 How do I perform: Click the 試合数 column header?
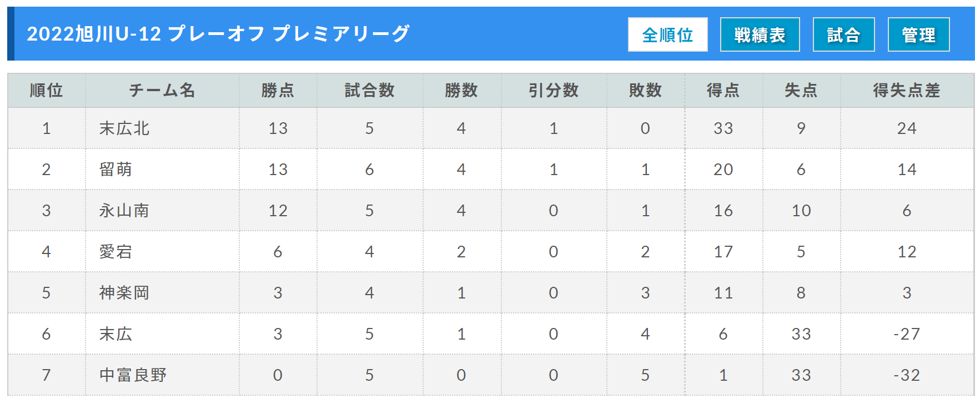coord(370,90)
